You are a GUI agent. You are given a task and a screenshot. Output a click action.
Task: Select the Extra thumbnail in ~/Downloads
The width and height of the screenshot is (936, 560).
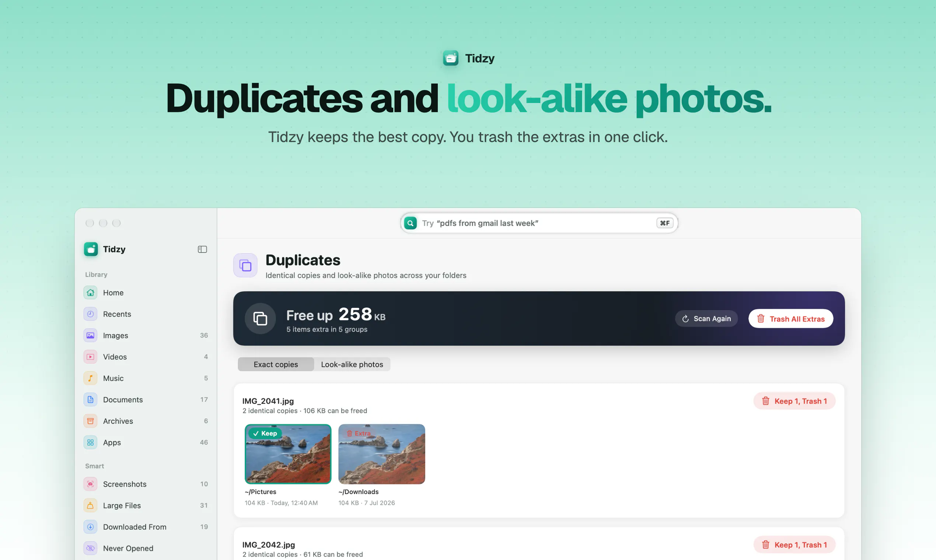381,454
